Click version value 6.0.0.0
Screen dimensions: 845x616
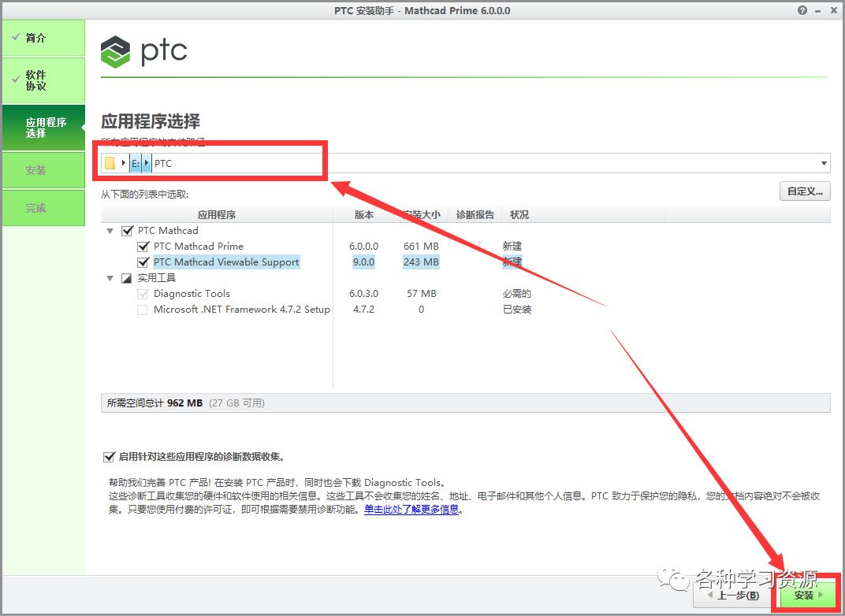[363, 246]
